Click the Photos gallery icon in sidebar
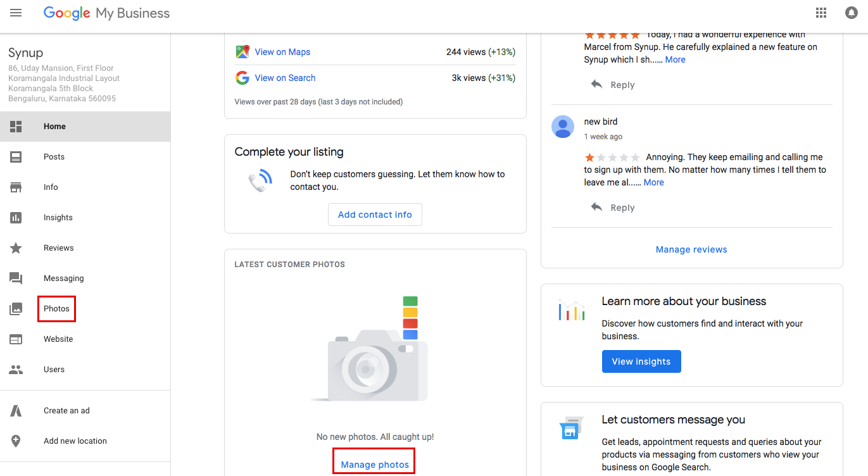Screen dimensions: 868x476 (x=16, y=309)
